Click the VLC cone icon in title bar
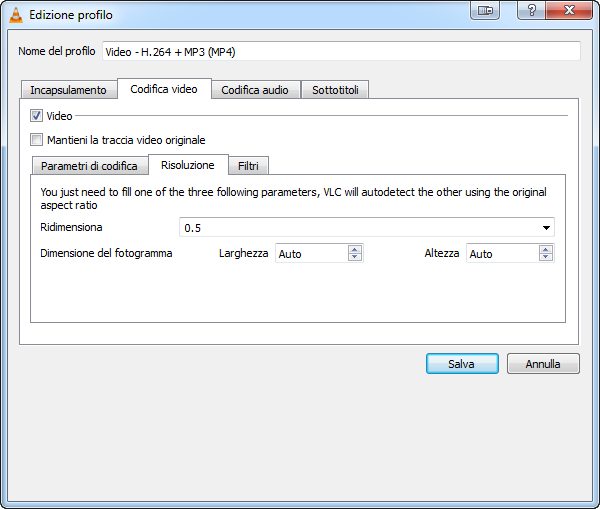The height and width of the screenshot is (509, 600). [14, 15]
